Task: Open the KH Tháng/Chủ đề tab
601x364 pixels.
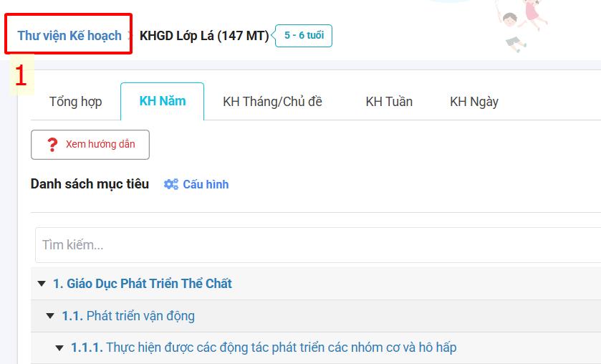Action: pyautogui.click(x=272, y=102)
